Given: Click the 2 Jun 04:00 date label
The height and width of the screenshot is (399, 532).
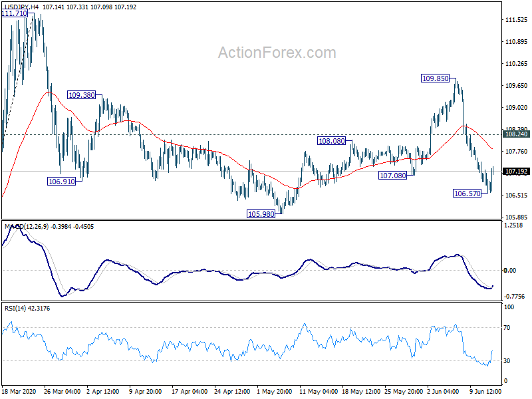Looking at the screenshot, I should click(x=443, y=391).
